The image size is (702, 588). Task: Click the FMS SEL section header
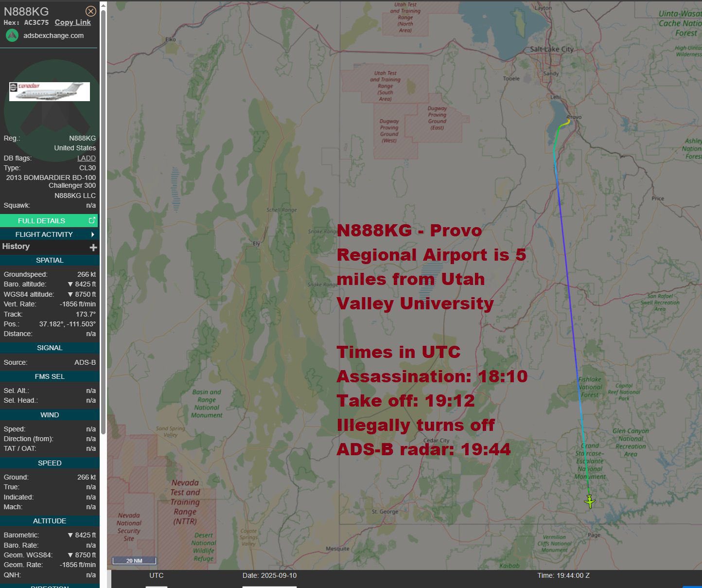click(x=50, y=376)
